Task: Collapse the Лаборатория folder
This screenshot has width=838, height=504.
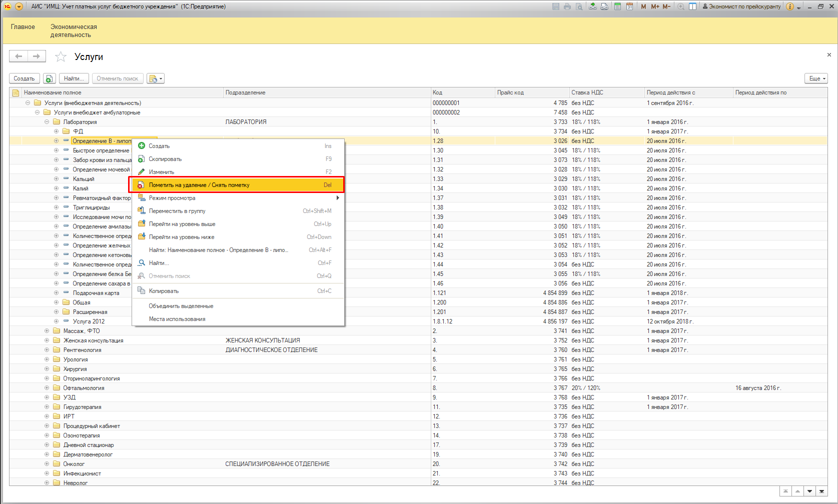Action: [47, 122]
